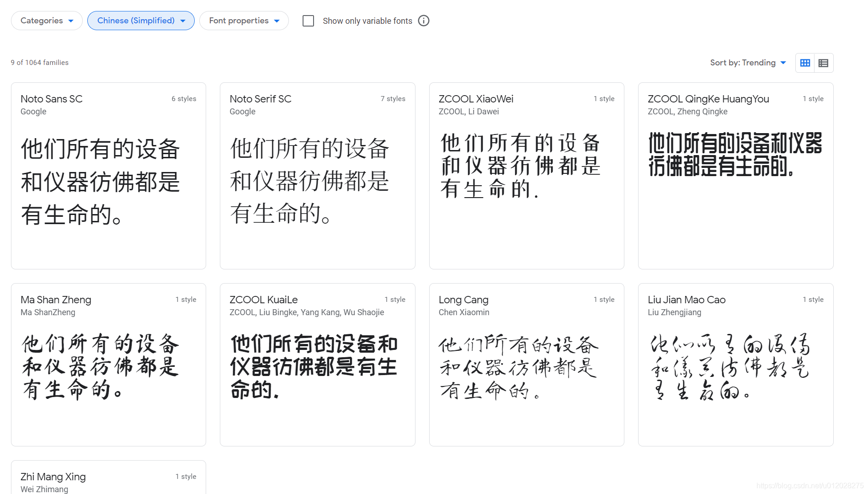Open the Ma Shan Zheng font title
This screenshot has width=868, height=494.
point(56,300)
